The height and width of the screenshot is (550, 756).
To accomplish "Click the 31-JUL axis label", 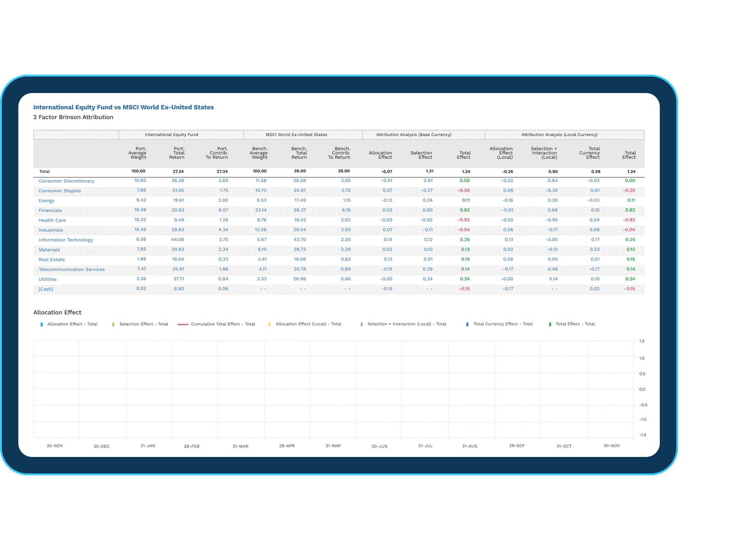I will 425,446.
